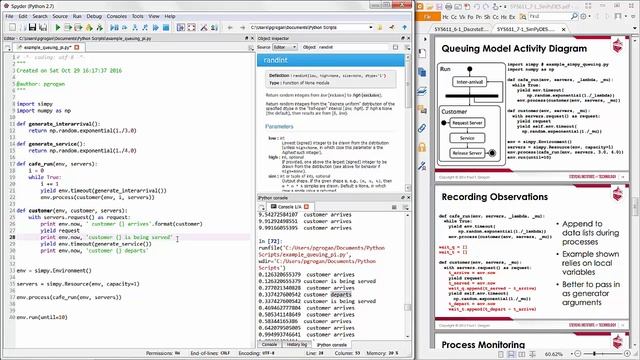Open the Source menu in Spyder

(60, 16)
